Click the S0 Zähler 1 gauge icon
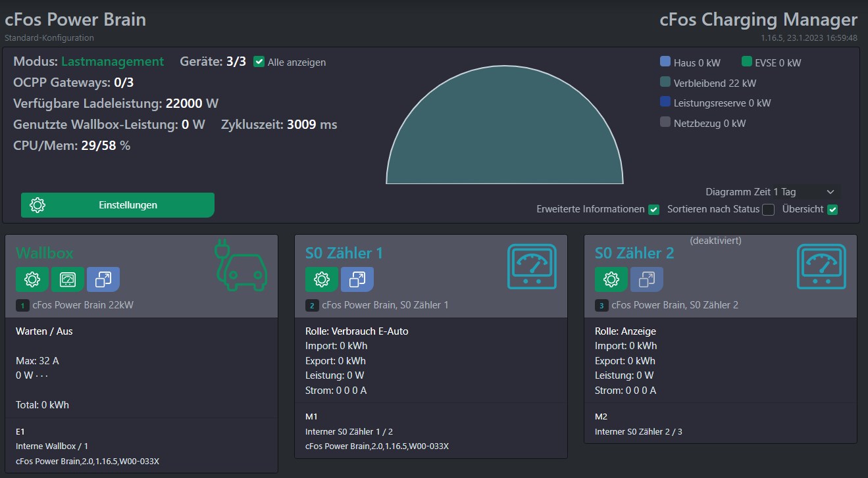The width and height of the screenshot is (868, 478). [532, 266]
